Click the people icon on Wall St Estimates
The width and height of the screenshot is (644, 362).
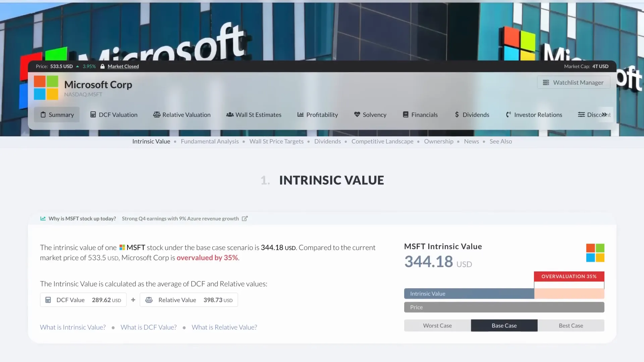230,115
